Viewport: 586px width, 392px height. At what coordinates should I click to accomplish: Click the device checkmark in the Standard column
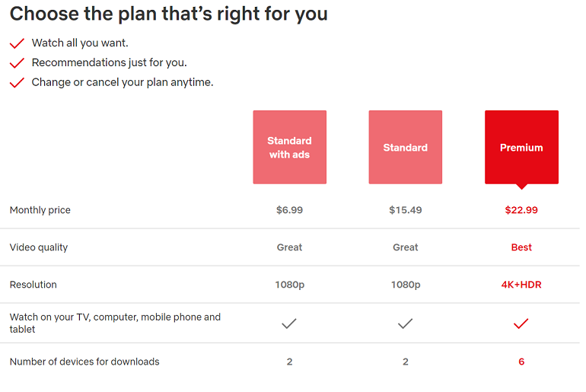point(405,323)
